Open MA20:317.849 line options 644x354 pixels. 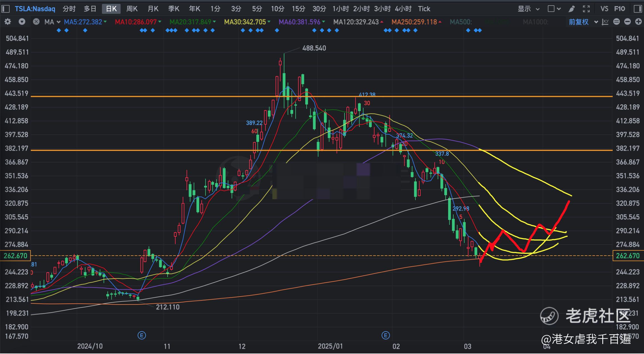tap(193, 22)
